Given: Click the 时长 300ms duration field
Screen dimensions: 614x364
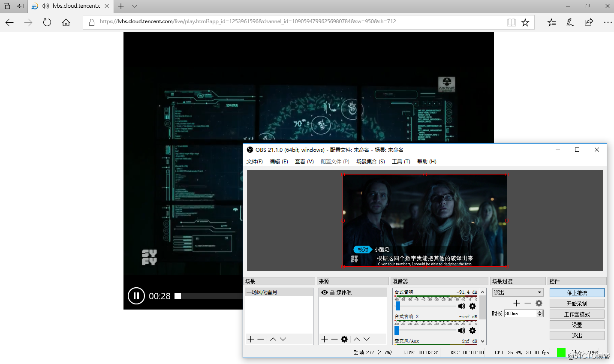Looking at the screenshot, I should [521, 313].
